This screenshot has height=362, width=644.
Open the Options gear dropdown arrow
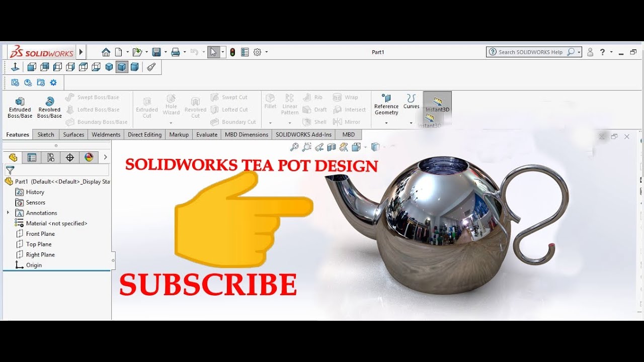(266, 52)
